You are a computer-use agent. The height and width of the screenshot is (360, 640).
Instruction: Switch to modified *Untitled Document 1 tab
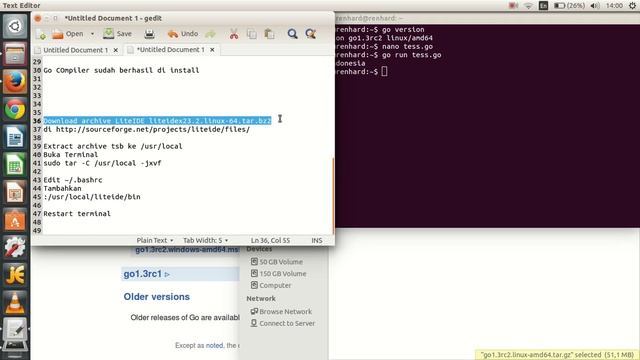point(171,49)
